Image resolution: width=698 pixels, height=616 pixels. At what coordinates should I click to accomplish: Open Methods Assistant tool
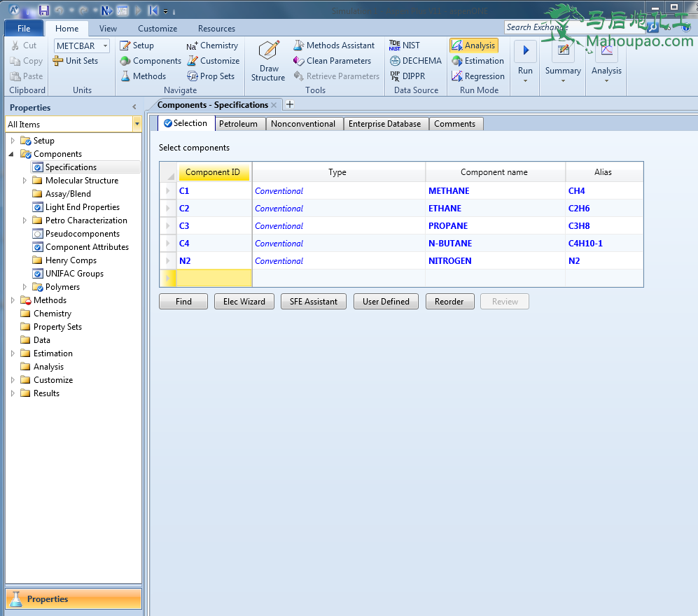click(x=334, y=45)
